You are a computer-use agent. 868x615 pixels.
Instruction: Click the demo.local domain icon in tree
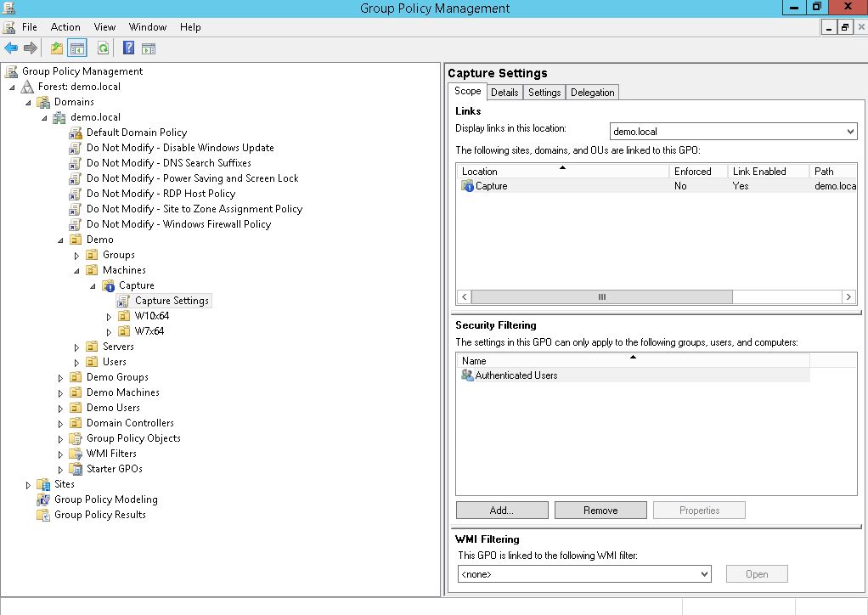(59, 117)
